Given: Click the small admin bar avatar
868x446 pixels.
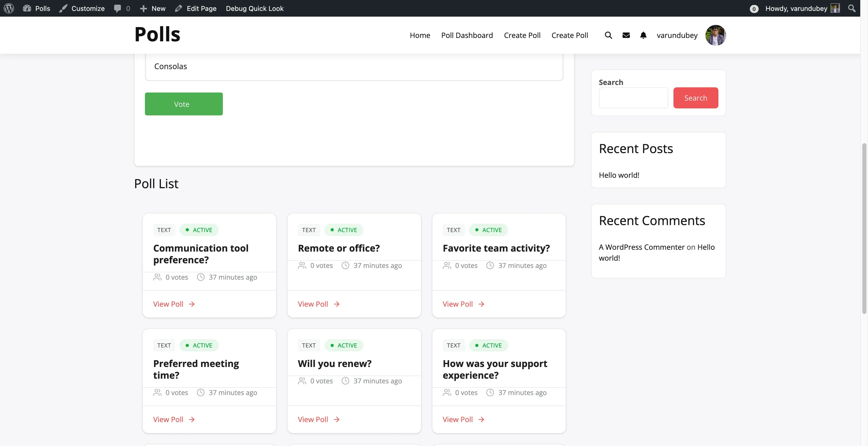Looking at the screenshot, I should point(835,8).
